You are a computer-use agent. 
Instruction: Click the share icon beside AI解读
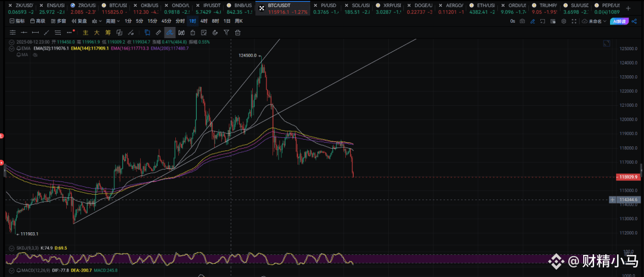(634, 21)
